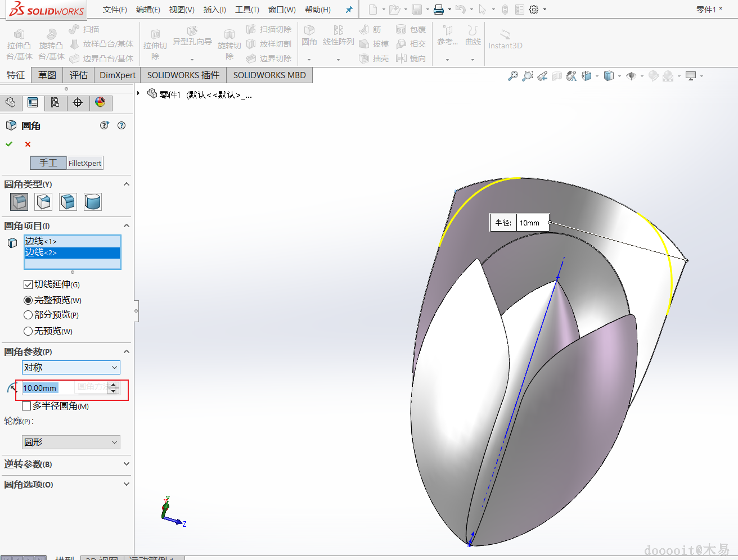Open the DisplayManager color wheel tab
The height and width of the screenshot is (560, 738).
tap(100, 102)
